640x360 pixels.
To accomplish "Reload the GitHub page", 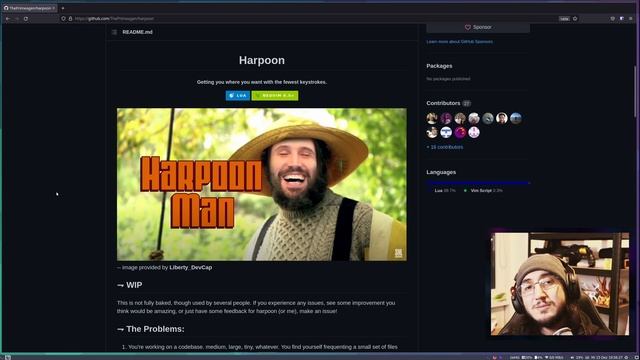I will (x=26, y=19).
